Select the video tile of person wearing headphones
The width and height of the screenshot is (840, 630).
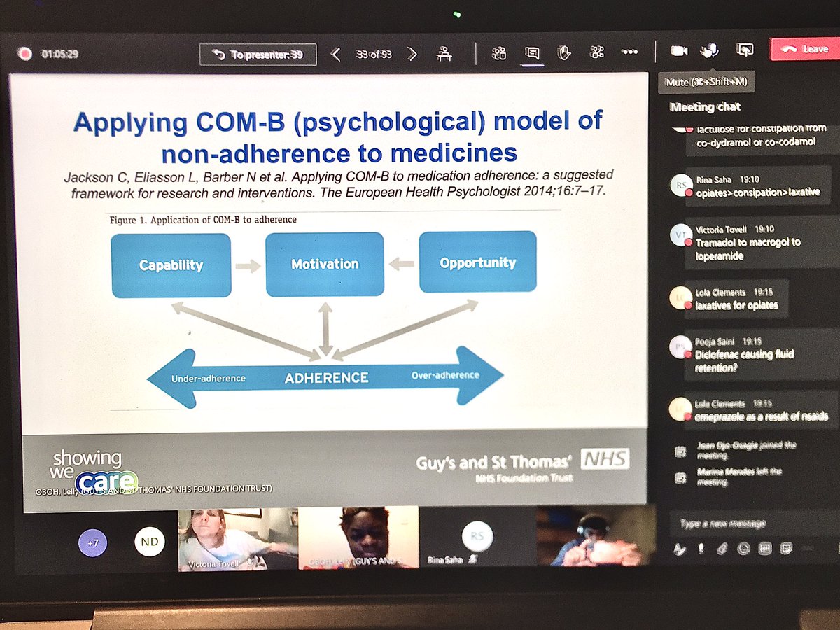tap(596, 536)
